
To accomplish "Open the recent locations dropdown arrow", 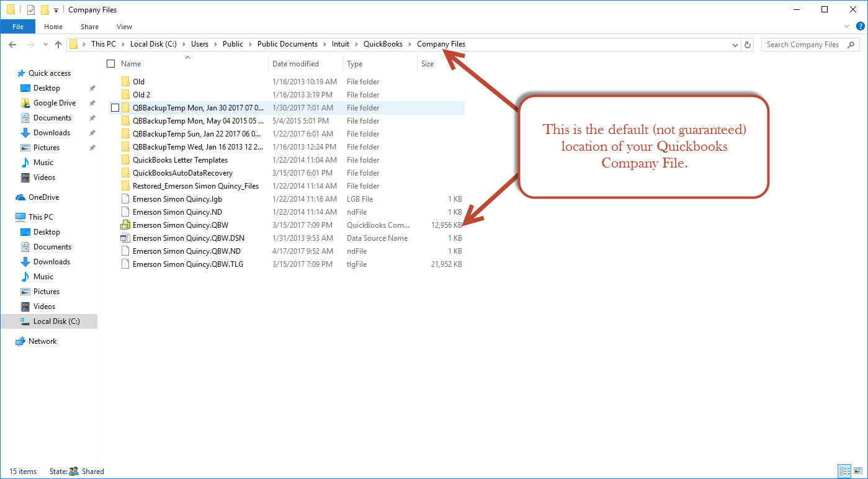I will click(45, 45).
